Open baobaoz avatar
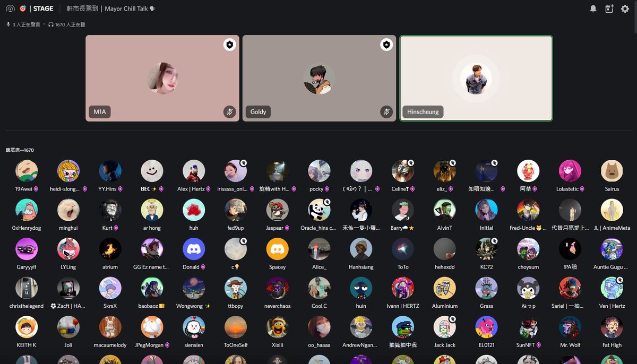The image size is (637, 364). point(152,288)
